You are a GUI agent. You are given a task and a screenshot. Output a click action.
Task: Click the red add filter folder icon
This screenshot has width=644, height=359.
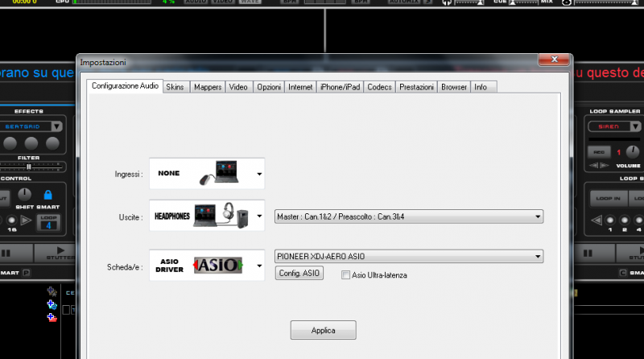[x=52, y=317]
